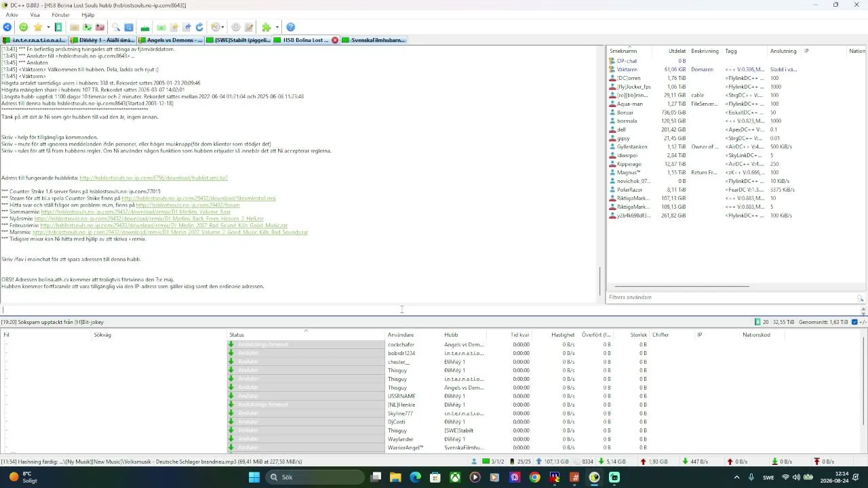The height and width of the screenshot is (488, 868).
Task: Sort user list by Utdelat column
Action: (670, 51)
